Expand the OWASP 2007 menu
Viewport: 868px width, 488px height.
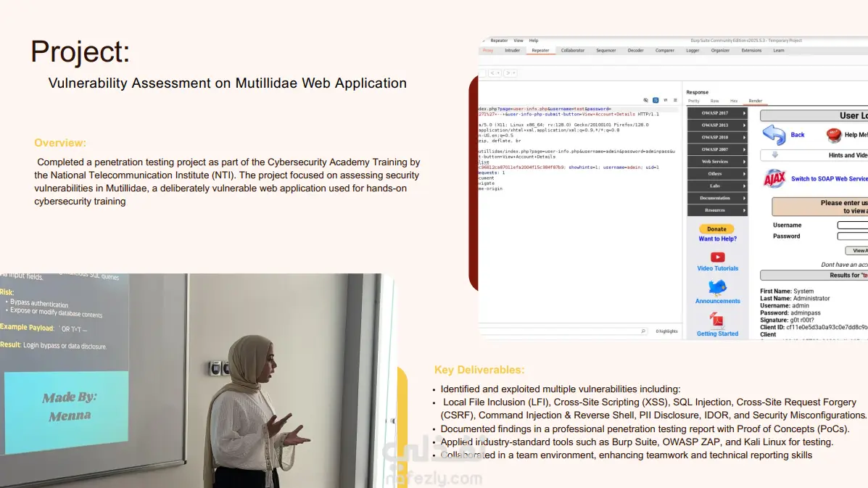pyautogui.click(x=717, y=149)
